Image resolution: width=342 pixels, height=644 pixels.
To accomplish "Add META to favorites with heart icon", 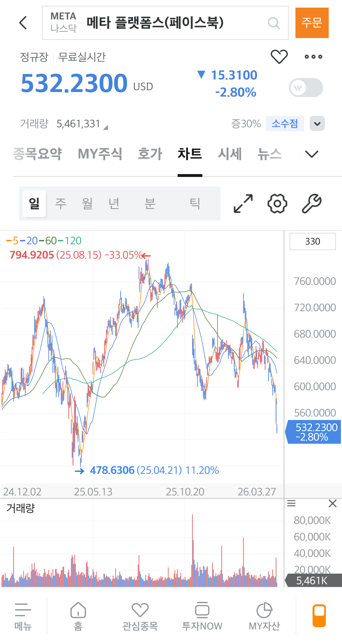I will pos(279,57).
